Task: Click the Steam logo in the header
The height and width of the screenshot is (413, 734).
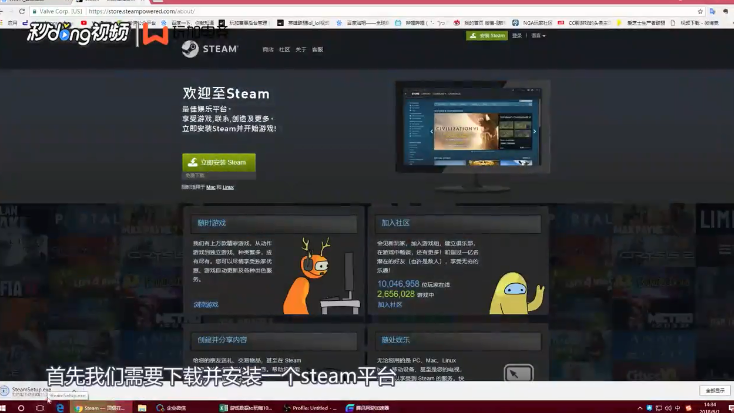Action: pos(210,49)
